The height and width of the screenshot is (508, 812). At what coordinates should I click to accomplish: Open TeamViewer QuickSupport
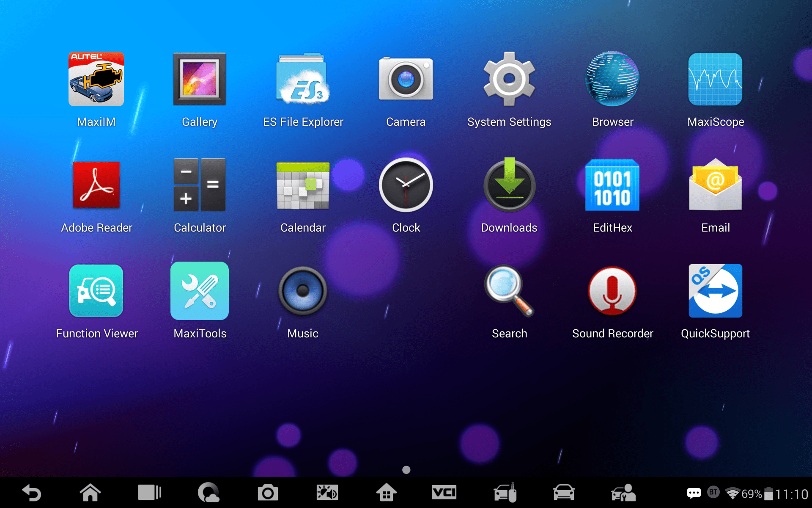(x=716, y=291)
